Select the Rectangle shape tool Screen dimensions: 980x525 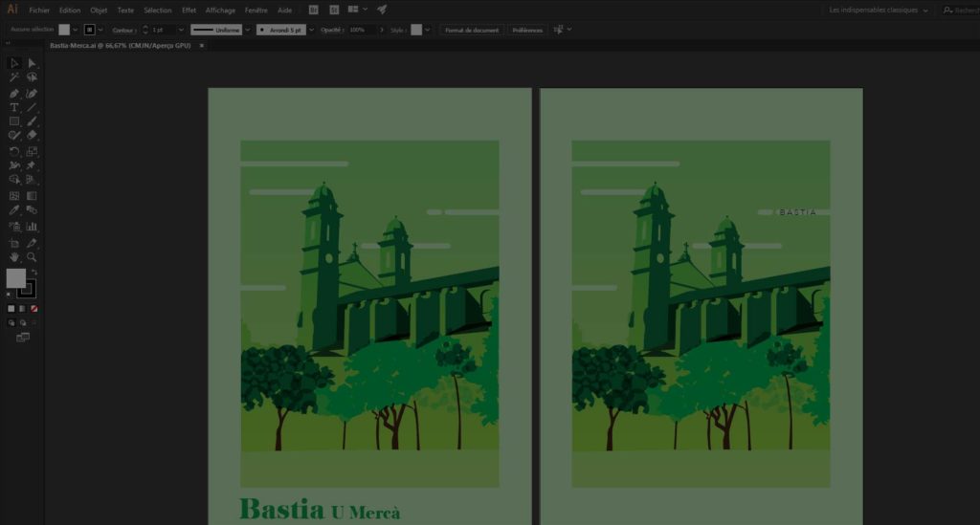pos(14,121)
